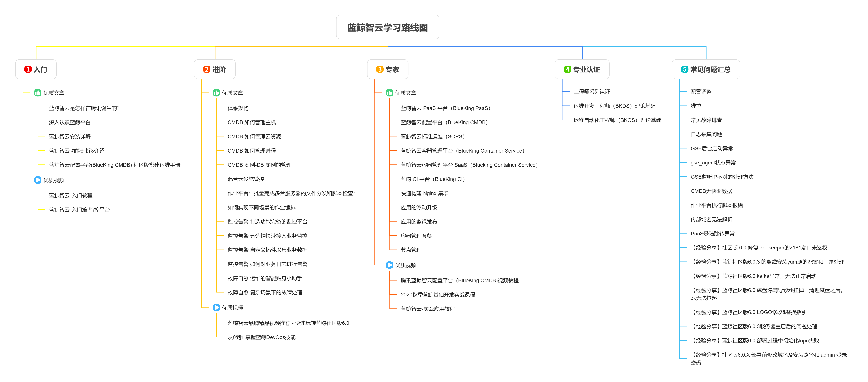This screenshot has height=382, width=868.
Task: Click CMDB 如何管理主机
Action: click(252, 122)
